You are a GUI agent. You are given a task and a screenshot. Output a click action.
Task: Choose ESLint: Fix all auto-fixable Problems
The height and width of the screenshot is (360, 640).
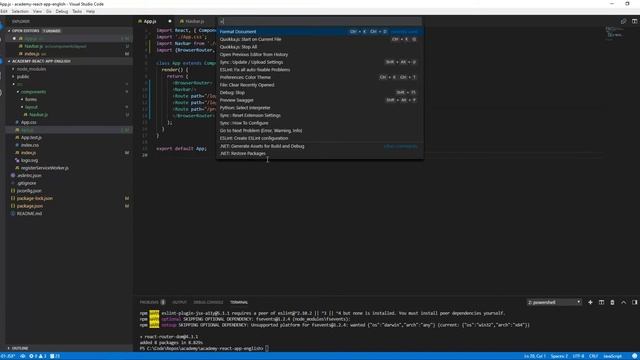pyautogui.click(x=320, y=70)
